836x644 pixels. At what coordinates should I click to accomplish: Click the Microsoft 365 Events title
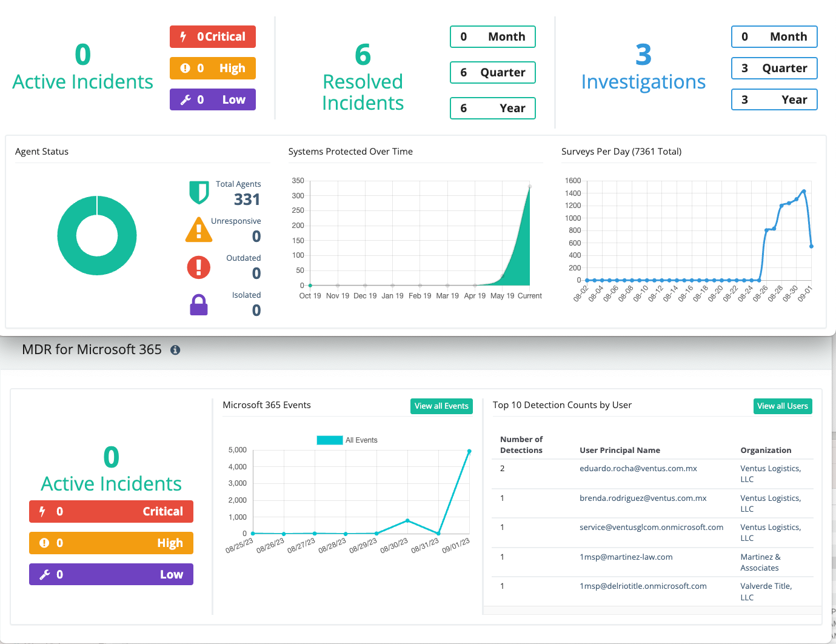pyautogui.click(x=267, y=405)
